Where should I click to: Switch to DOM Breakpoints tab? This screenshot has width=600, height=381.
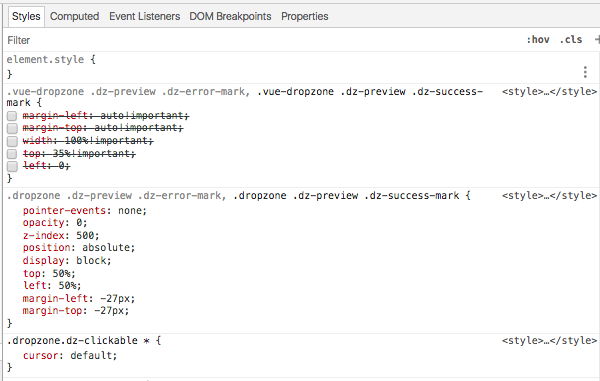[x=230, y=16]
